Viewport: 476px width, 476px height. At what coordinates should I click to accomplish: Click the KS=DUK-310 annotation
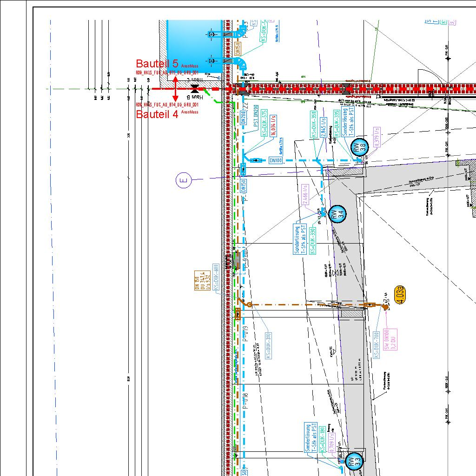[268, 345]
